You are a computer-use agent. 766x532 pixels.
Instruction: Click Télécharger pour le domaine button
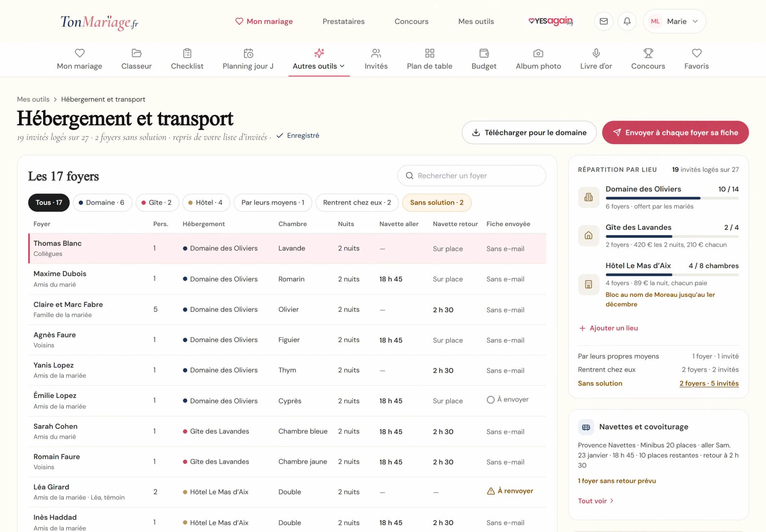[529, 133]
